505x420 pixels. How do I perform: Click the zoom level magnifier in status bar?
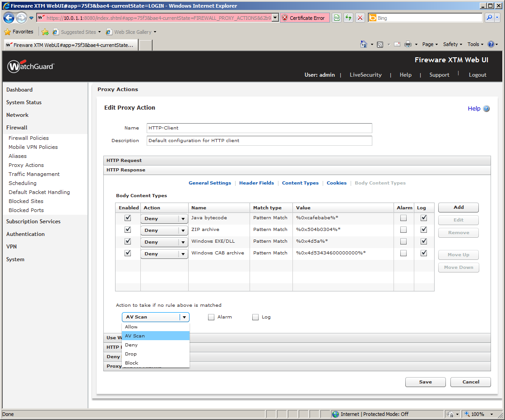point(467,414)
